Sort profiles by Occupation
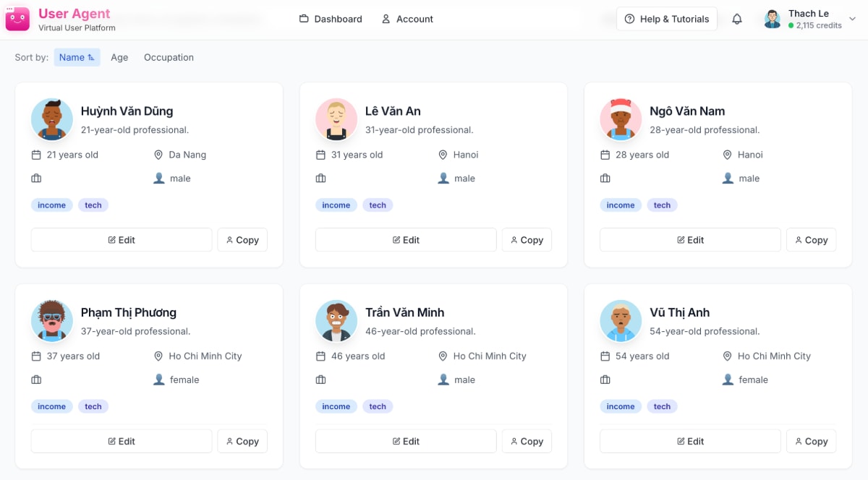Screen dimensions: 868x480 [x=169, y=57]
